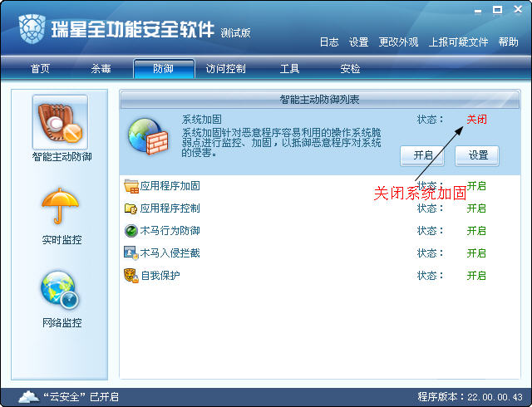The width and height of the screenshot is (532, 407).
Task: Minimize the Rising security window
Action: tap(478, 11)
